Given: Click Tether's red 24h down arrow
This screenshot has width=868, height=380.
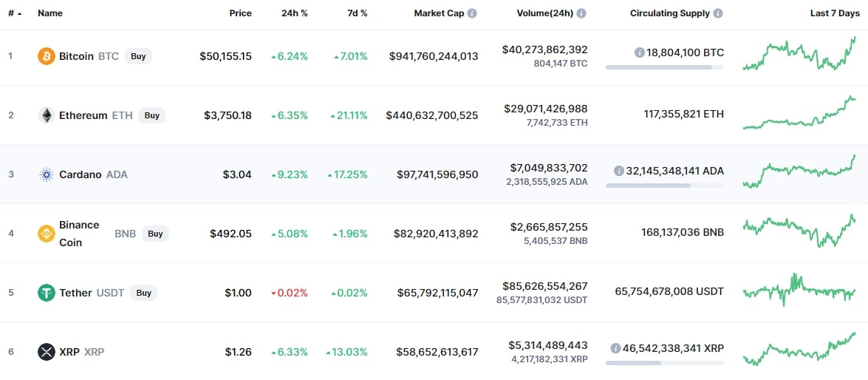Looking at the screenshot, I should click(273, 293).
